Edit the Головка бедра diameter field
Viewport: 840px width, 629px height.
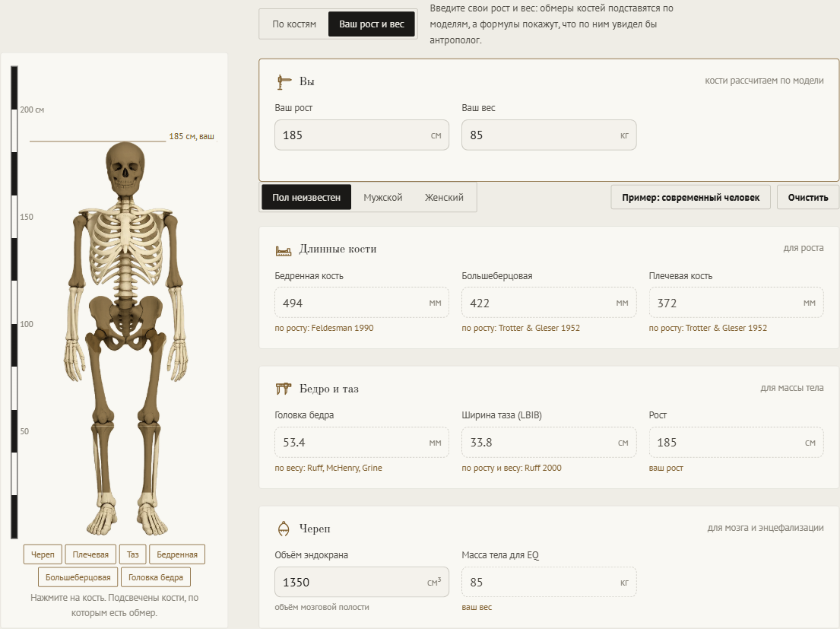362,443
